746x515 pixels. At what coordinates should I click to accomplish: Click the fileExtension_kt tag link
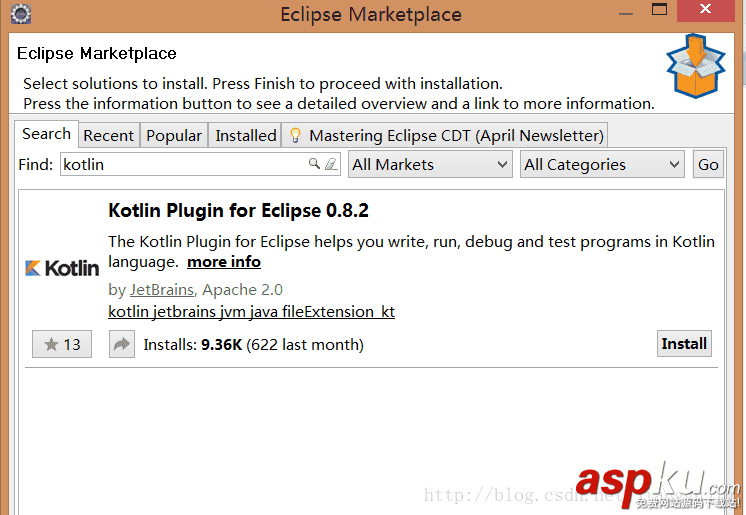(338, 312)
